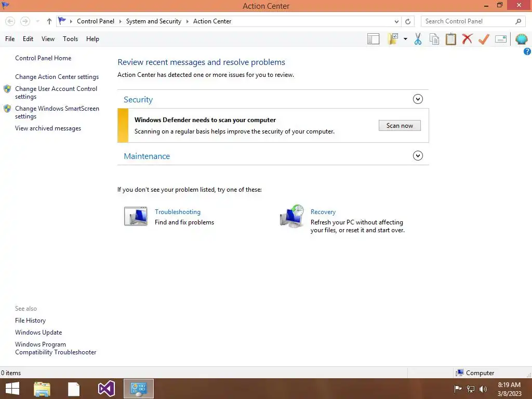Click the search magnifier icon
This screenshot has width=532, height=399.
coord(518,21)
